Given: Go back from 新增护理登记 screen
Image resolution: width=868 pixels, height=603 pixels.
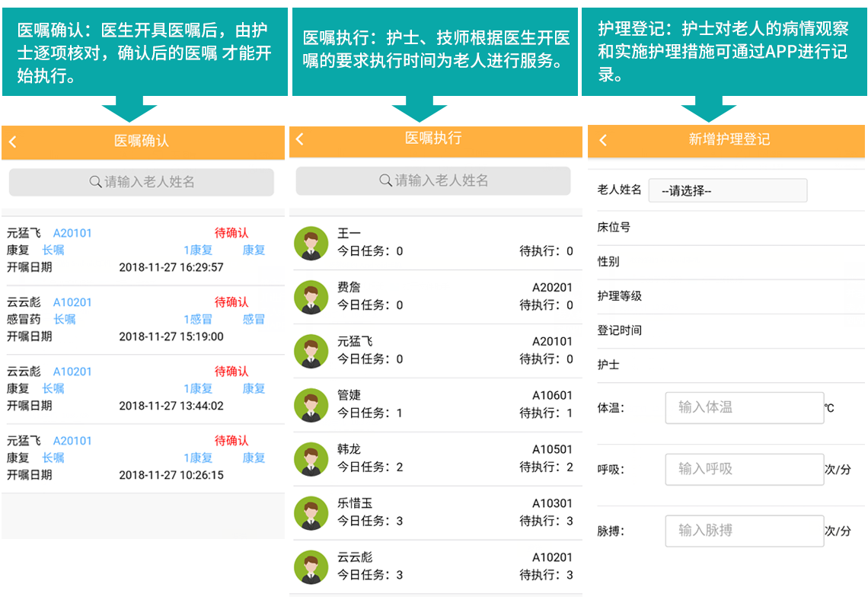Looking at the screenshot, I should pos(604,140).
